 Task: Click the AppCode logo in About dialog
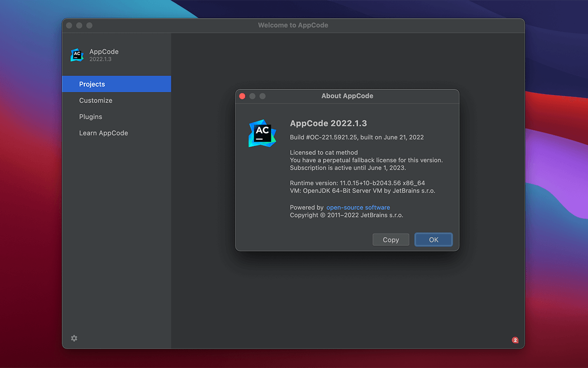262,133
